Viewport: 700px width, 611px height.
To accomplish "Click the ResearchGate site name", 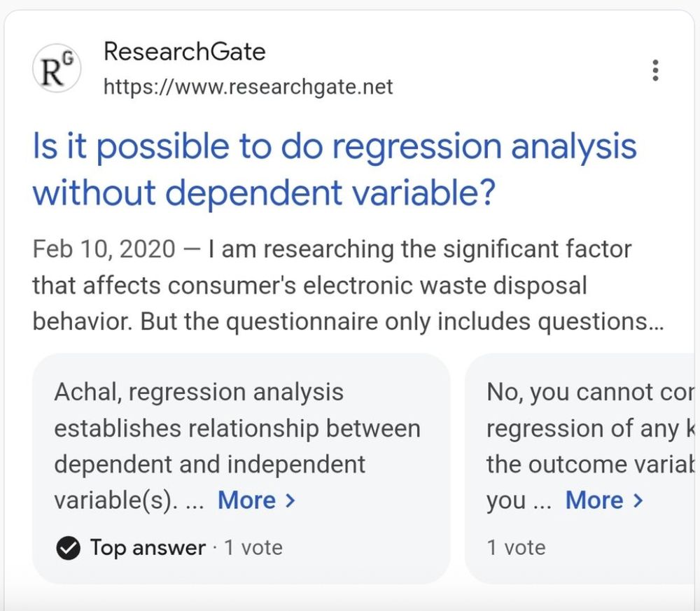I will click(x=184, y=51).
